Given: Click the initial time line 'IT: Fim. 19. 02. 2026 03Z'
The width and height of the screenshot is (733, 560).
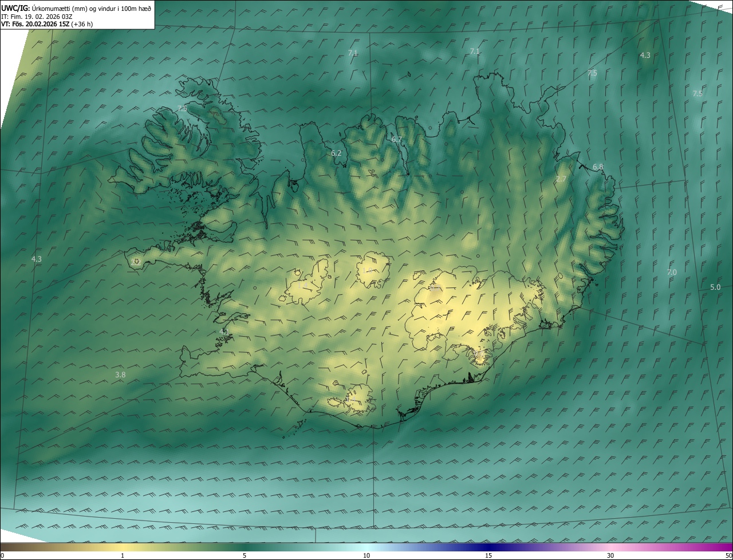Looking at the screenshot, I should 37,16.
